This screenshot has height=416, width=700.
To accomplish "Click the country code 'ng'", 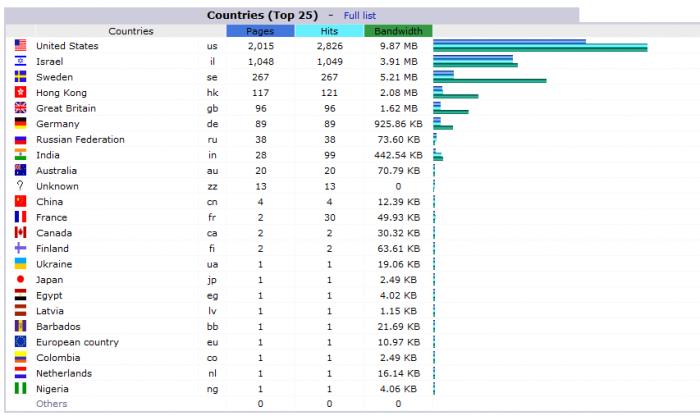I will tap(212, 390).
